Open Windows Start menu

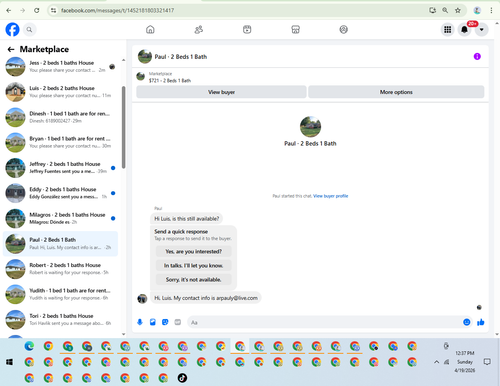coord(9,362)
